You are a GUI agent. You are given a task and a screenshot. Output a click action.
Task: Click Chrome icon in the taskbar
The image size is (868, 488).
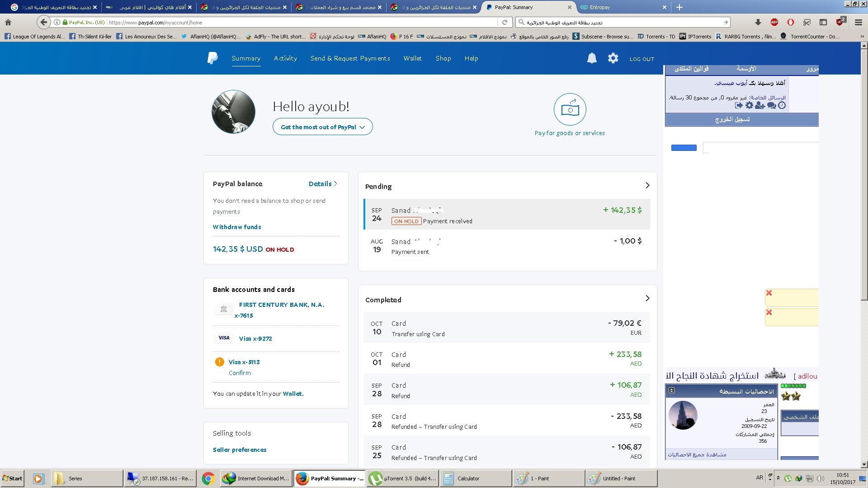[208, 479]
